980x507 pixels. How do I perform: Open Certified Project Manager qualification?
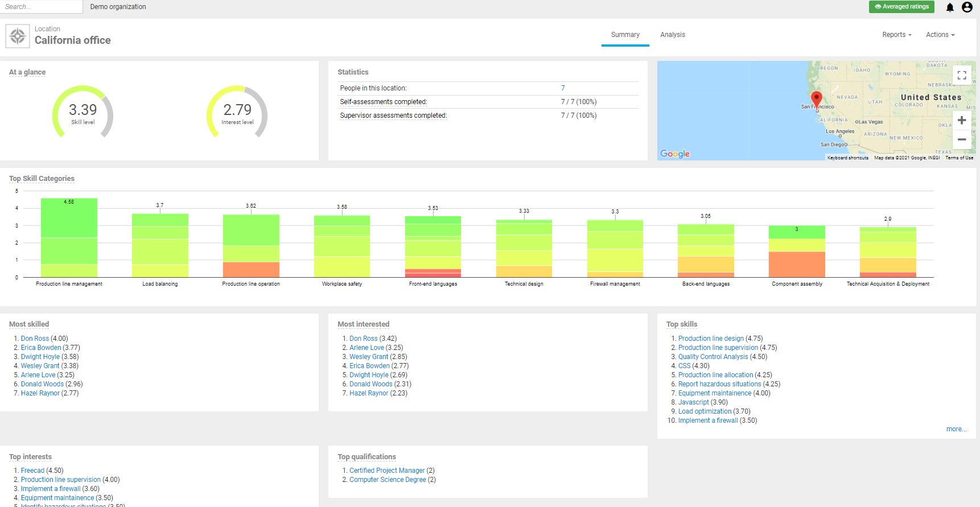tap(387, 471)
